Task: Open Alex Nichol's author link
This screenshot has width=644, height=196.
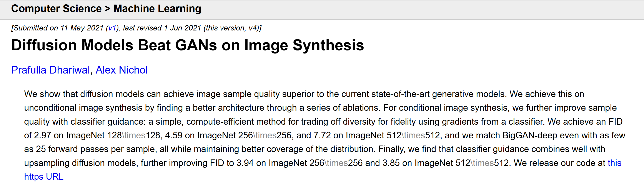Action: (x=121, y=70)
